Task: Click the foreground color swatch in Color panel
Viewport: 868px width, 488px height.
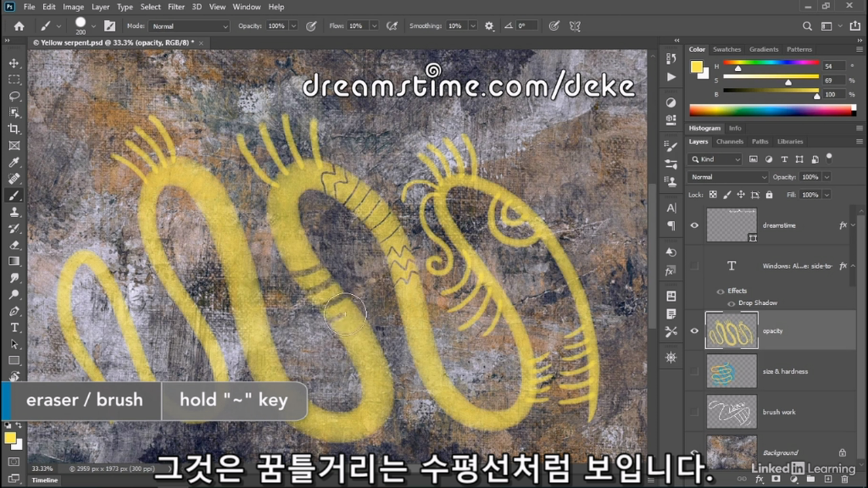Action: click(696, 66)
